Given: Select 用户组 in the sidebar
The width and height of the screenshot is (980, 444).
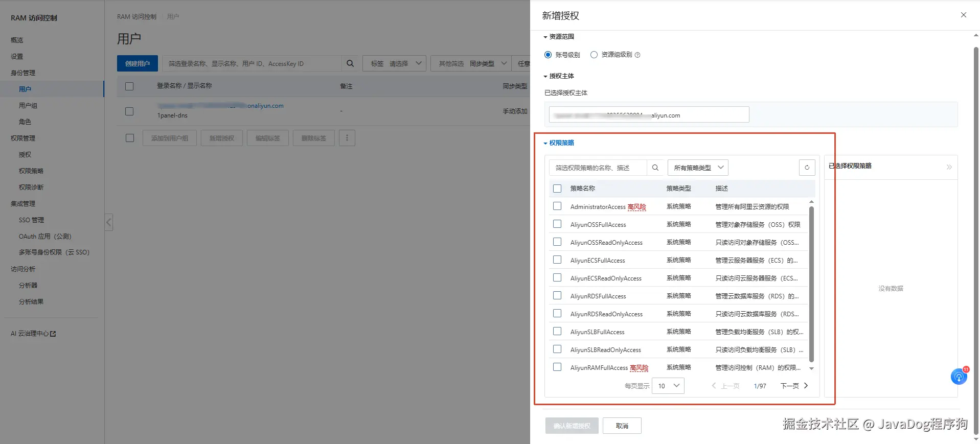Looking at the screenshot, I should click(x=28, y=106).
